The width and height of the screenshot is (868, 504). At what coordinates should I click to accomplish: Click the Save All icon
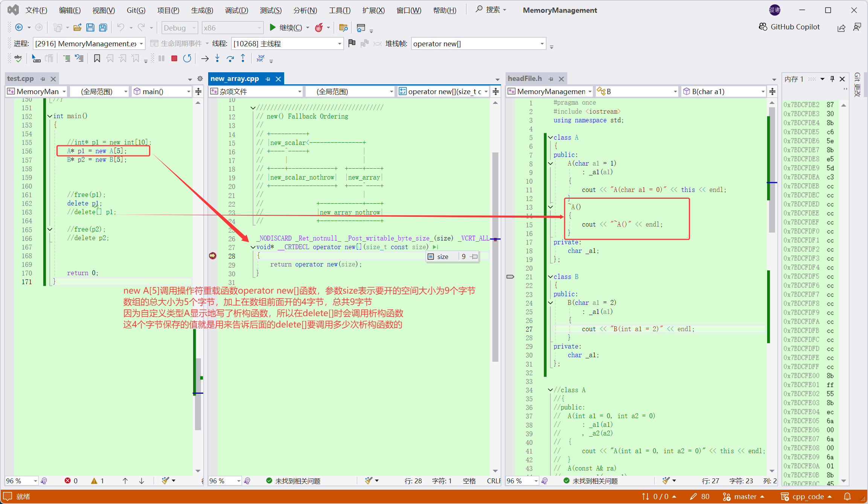(103, 27)
